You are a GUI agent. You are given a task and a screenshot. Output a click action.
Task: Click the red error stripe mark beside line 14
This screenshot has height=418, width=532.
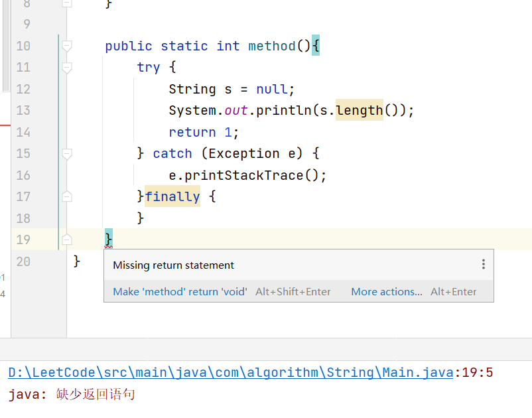coord(5,125)
